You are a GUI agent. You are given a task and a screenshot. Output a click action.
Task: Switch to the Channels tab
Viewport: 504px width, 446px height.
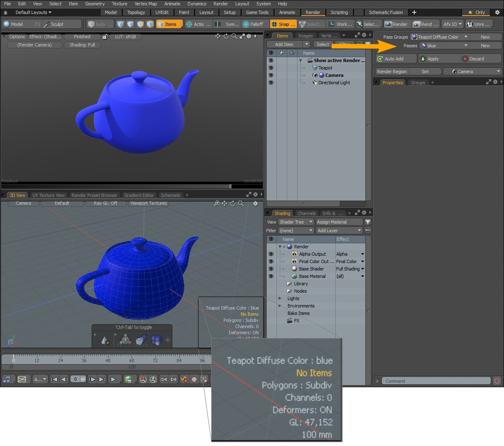click(307, 213)
